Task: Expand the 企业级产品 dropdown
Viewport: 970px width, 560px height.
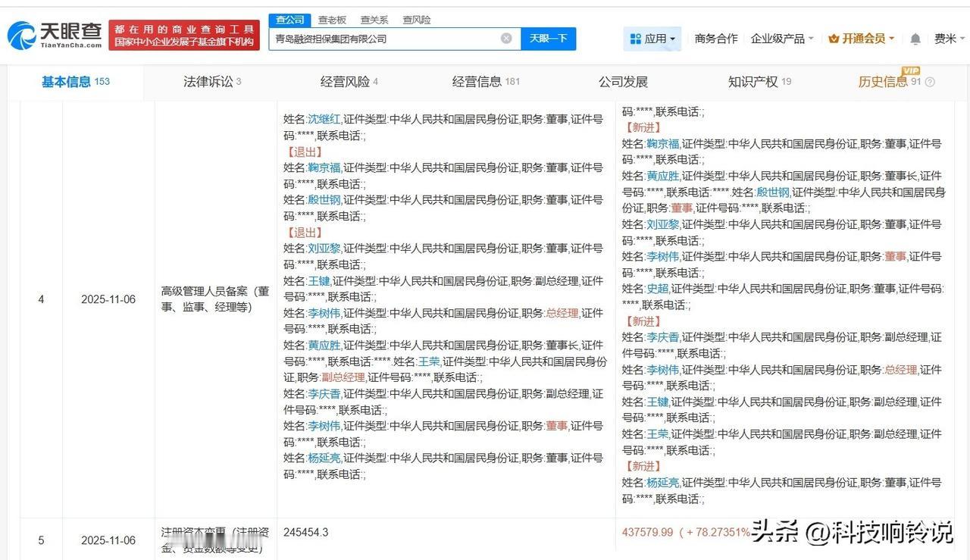Action: pyautogui.click(x=782, y=38)
